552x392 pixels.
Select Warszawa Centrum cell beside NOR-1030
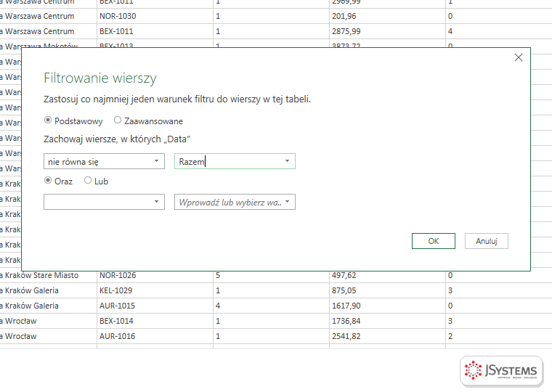pos(48,16)
